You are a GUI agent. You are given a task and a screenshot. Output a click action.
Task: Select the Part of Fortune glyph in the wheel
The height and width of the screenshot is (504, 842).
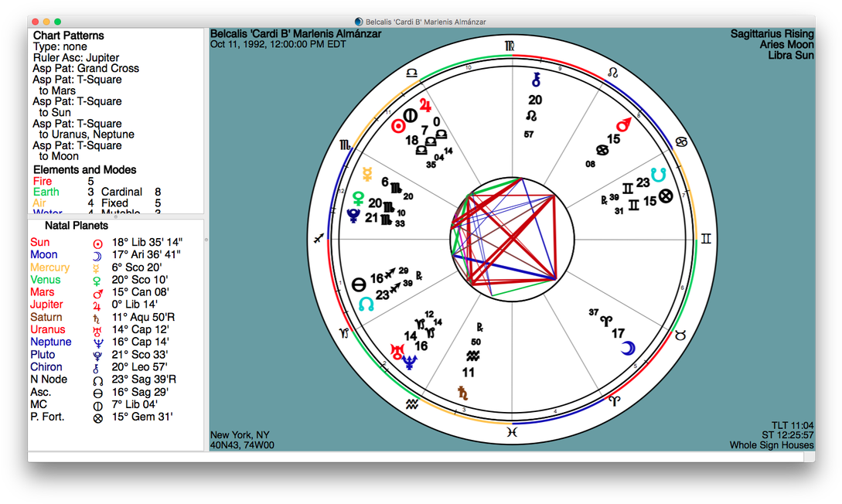[x=666, y=196]
